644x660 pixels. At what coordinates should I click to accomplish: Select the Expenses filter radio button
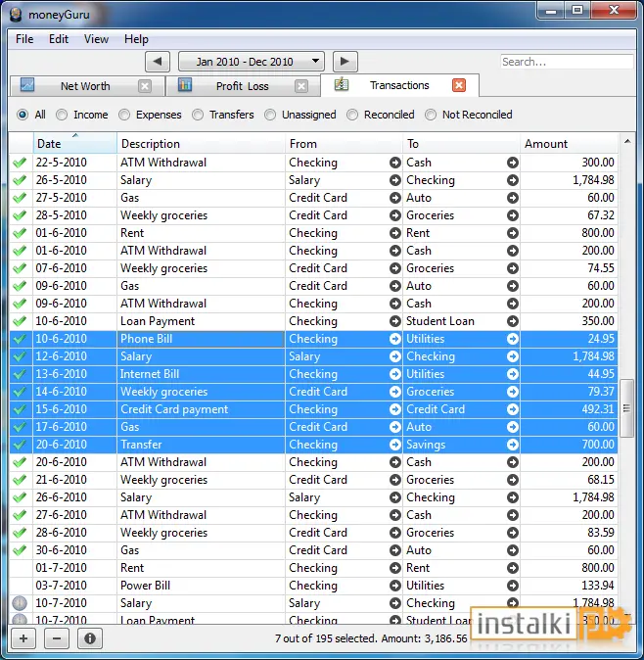point(124,115)
